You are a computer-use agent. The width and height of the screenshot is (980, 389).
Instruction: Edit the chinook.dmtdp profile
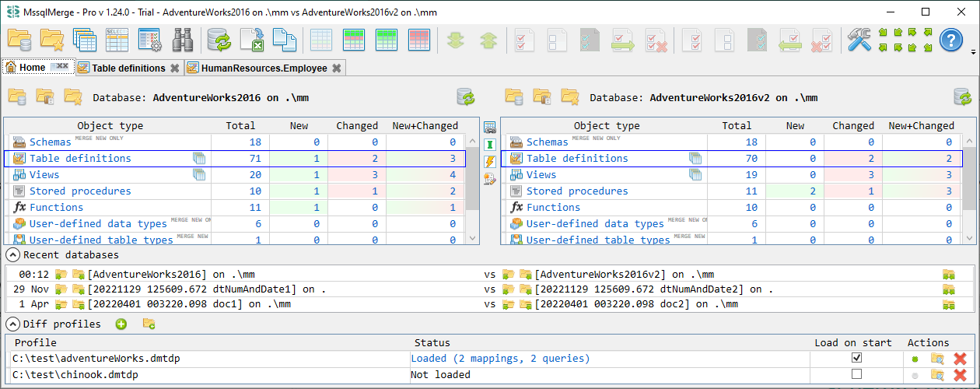tap(937, 375)
